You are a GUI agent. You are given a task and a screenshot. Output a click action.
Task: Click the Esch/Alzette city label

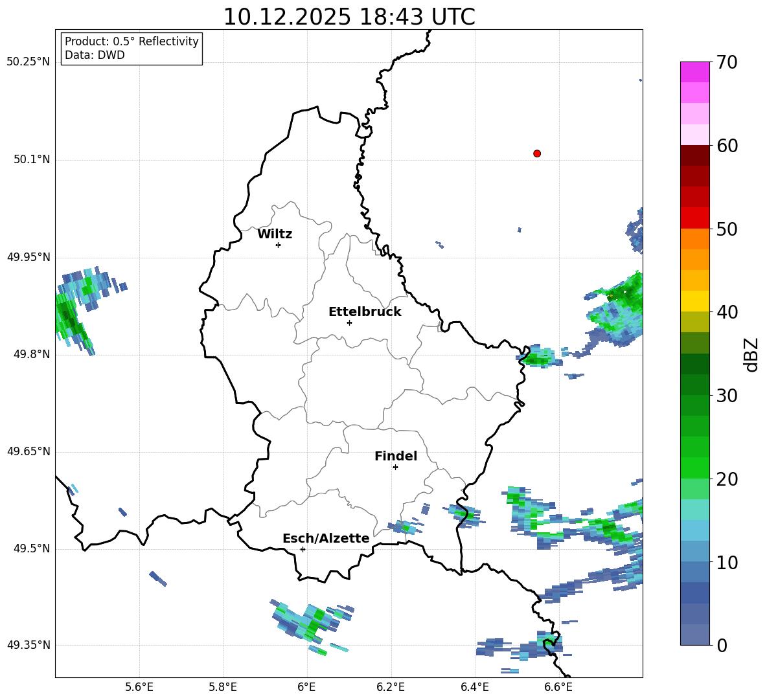click(x=326, y=539)
